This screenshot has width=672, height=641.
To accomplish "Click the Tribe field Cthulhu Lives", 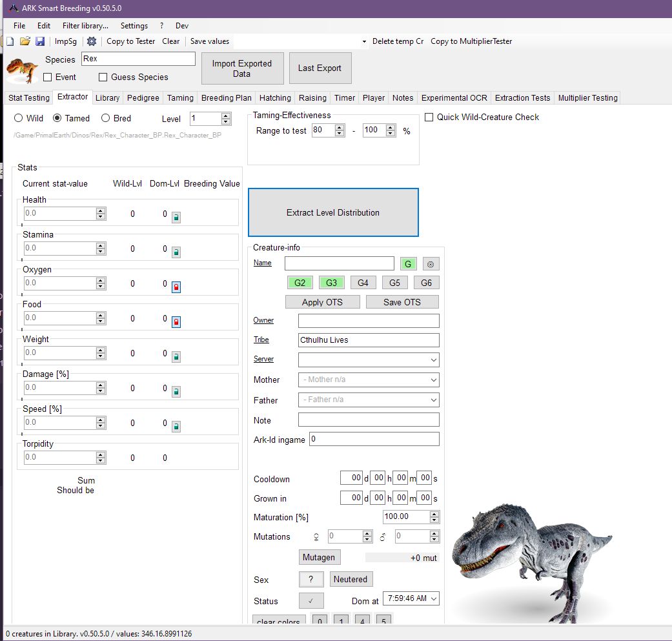I will click(x=369, y=340).
